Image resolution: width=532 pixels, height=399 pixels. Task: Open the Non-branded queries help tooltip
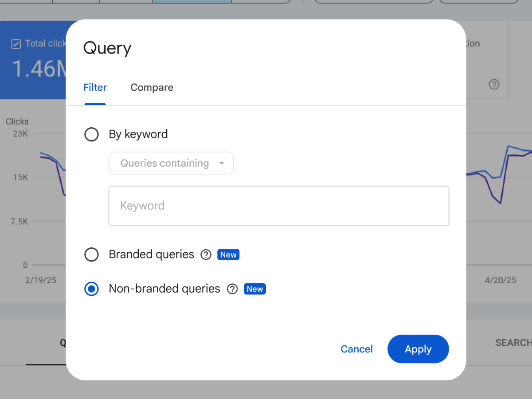(x=232, y=289)
